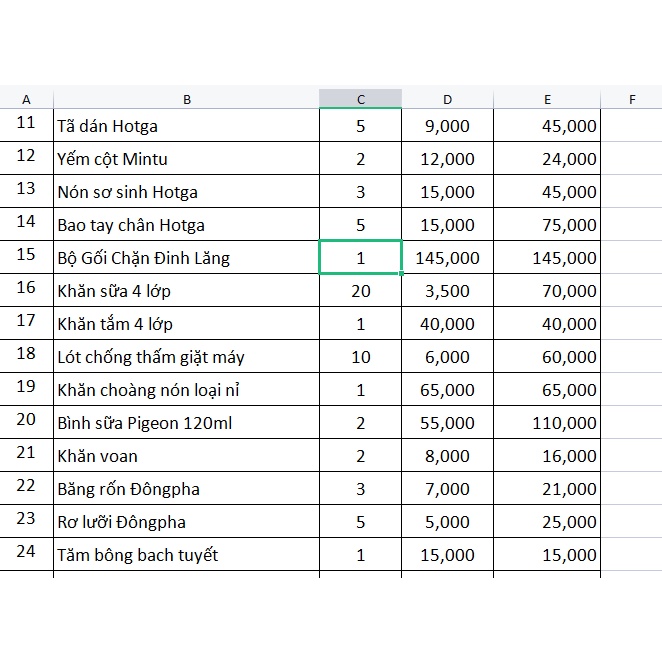Select column C header
Image resolution: width=662 pixels, height=662 pixels.
click(x=361, y=99)
